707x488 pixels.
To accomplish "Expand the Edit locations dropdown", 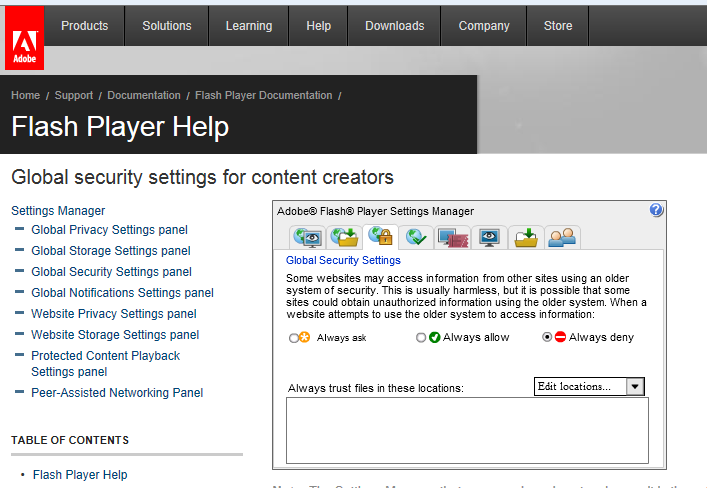I will coord(635,387).
